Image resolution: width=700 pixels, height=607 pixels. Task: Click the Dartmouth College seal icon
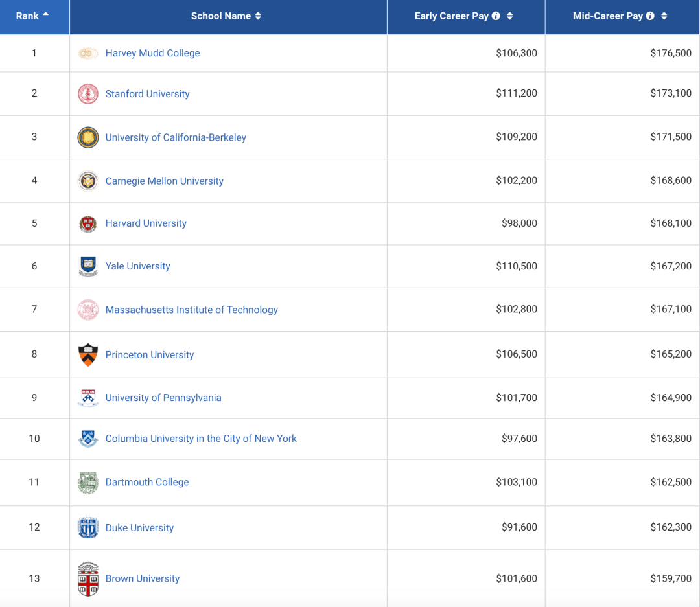tap(88, 483)
